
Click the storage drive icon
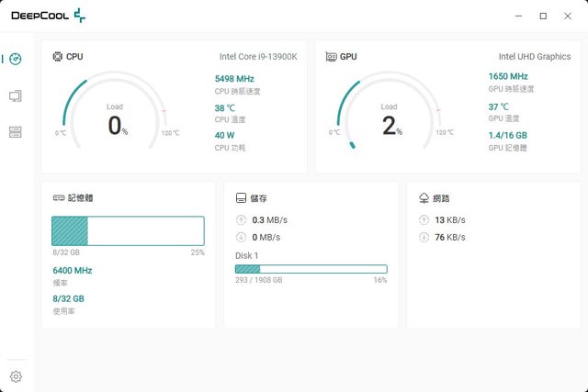[x=241, y=197]
